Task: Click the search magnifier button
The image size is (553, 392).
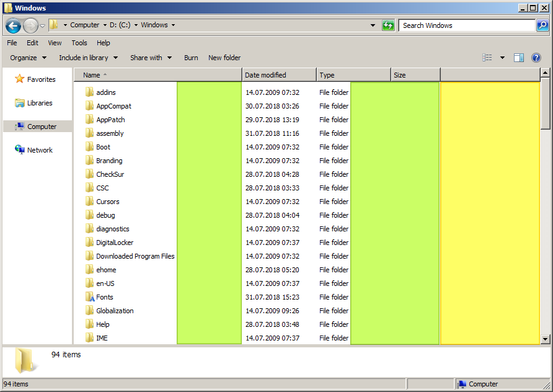Action: [542, 25]
